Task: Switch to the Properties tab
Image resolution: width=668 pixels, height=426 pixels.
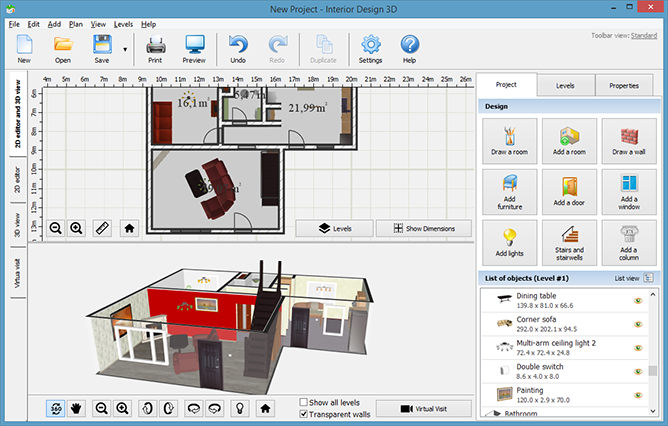Action: 624,86
